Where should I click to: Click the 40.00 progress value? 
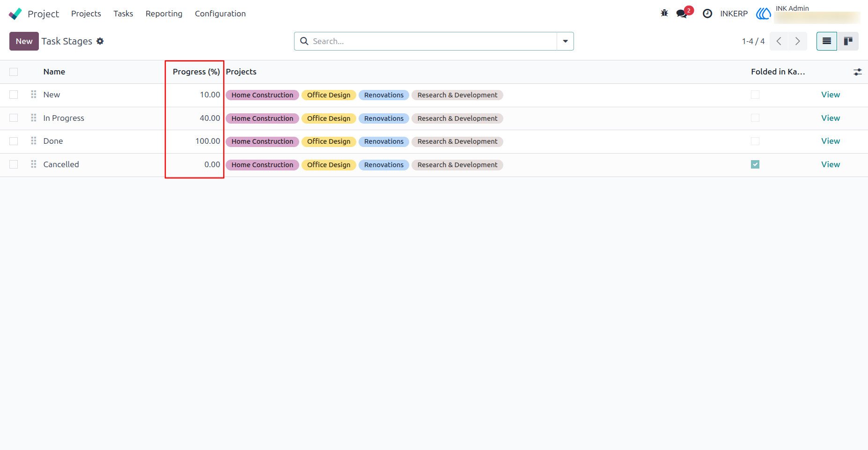pyautogui.click(x=210, y=118)
